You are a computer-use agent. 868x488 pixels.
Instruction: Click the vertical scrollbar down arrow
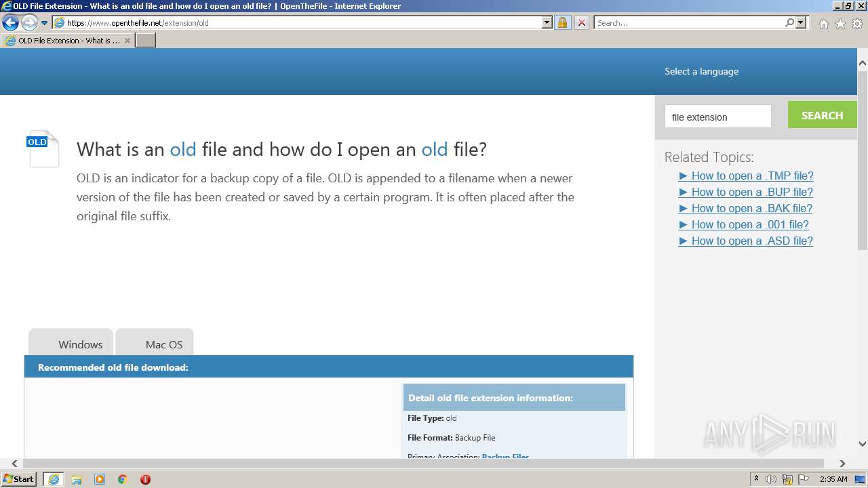point(863,444)
